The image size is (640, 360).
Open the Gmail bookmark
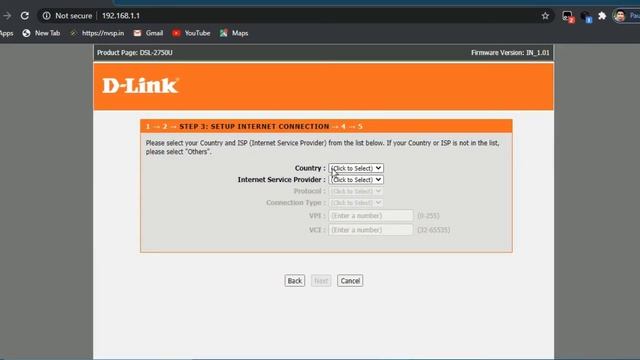[149, 33]
